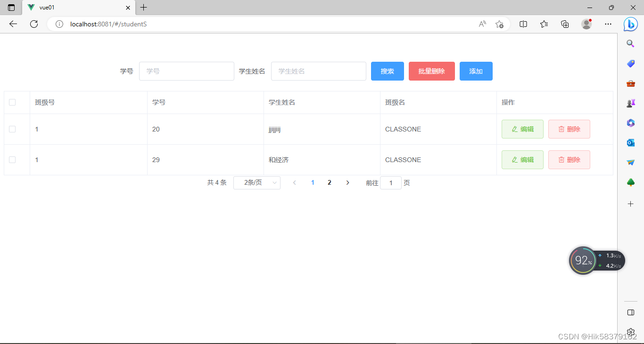Open the Games chess icon in sidebar

[x=630, y=103]
